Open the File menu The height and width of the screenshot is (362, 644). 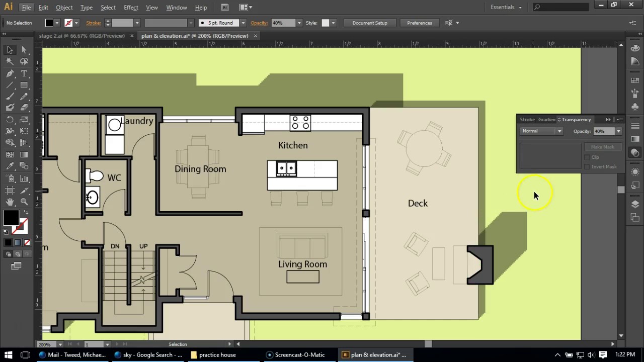click(x=27, y=8)
